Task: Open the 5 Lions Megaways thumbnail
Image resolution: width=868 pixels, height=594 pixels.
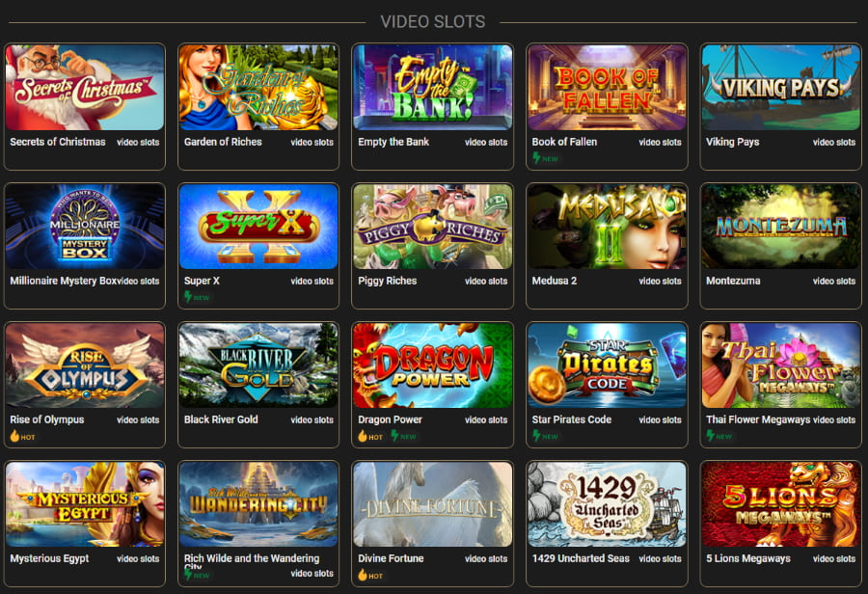Action: 780,504
